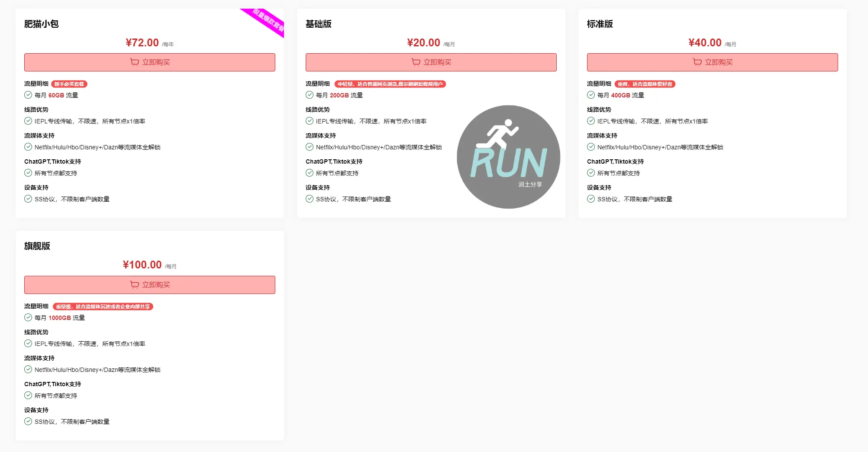The image size is (868, 452).
Task: Click the ¥72.00 yearly price text
Action: pos(142,43)
